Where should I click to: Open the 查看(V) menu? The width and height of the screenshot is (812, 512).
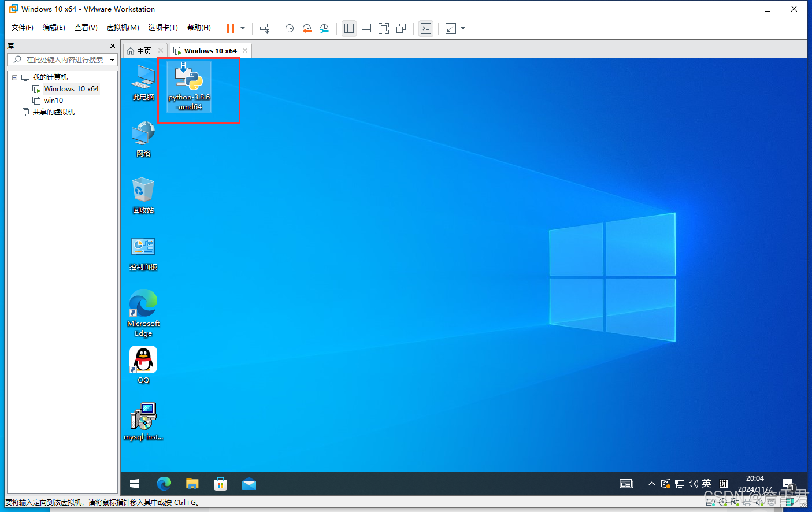(86, 28)
